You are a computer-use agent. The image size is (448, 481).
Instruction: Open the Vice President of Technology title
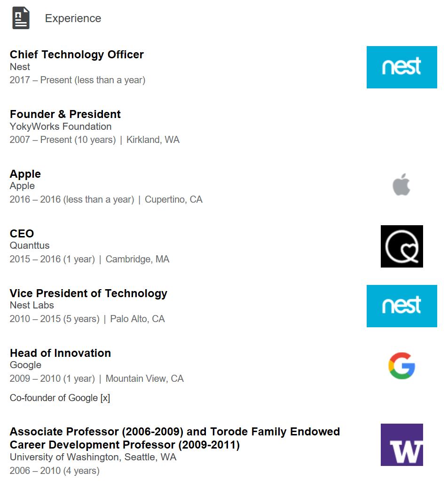(89, 293)
